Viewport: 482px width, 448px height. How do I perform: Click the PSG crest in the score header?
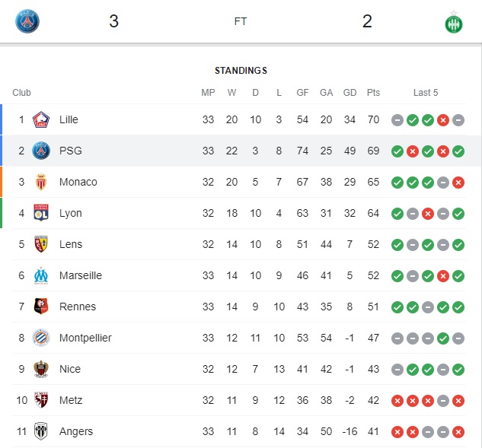(x=27, y=21)
